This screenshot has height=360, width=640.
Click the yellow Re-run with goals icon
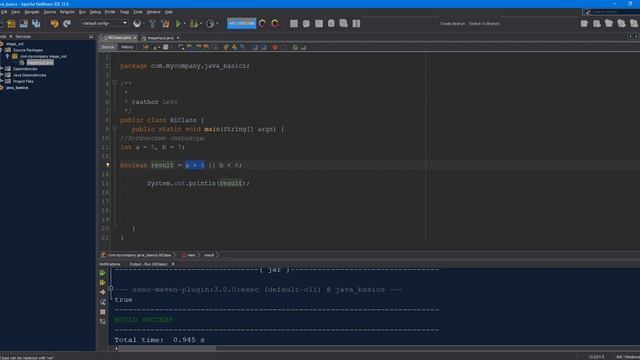pos(102,282)
